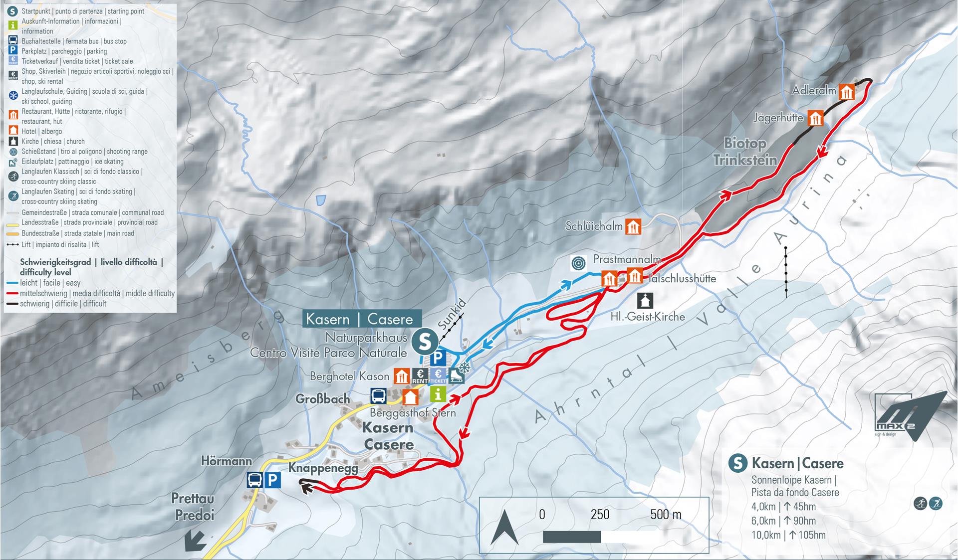Click the Biotop Trinkstein label
Screen dimensions: 958x560
744,152
